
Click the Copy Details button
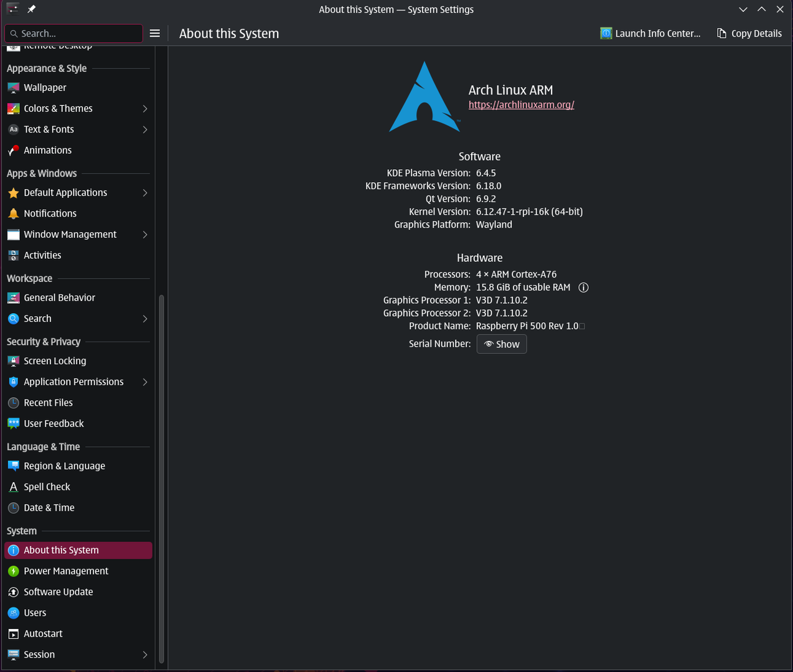(749, 34)
